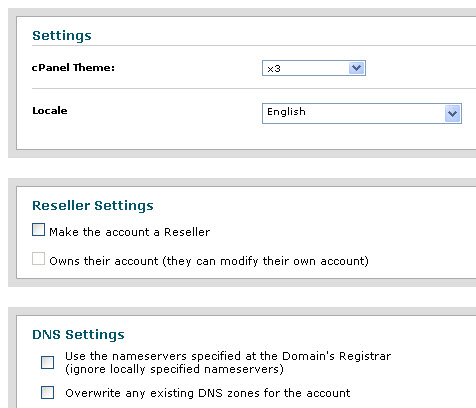
Task: Select the x3 theme combo box
Action: pyautogui.click(x=314, y=68)
